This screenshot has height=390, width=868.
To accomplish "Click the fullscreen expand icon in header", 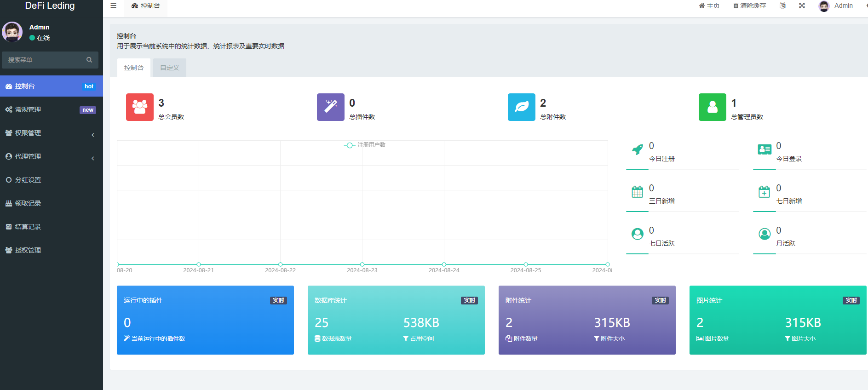I will coord(802,6).
